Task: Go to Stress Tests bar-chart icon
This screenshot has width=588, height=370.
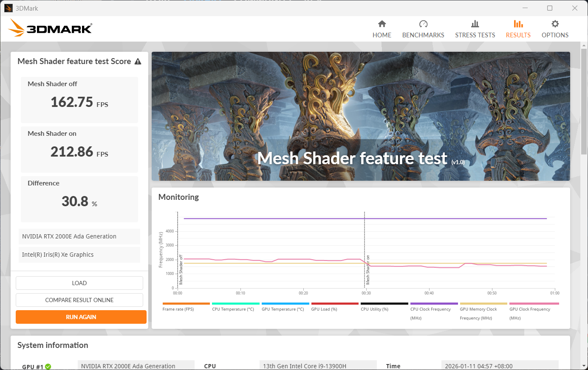Action: tap(475, 24)
